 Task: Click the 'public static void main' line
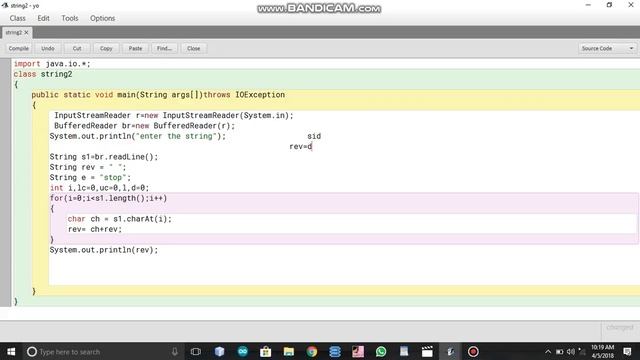(x=158, y=95)
